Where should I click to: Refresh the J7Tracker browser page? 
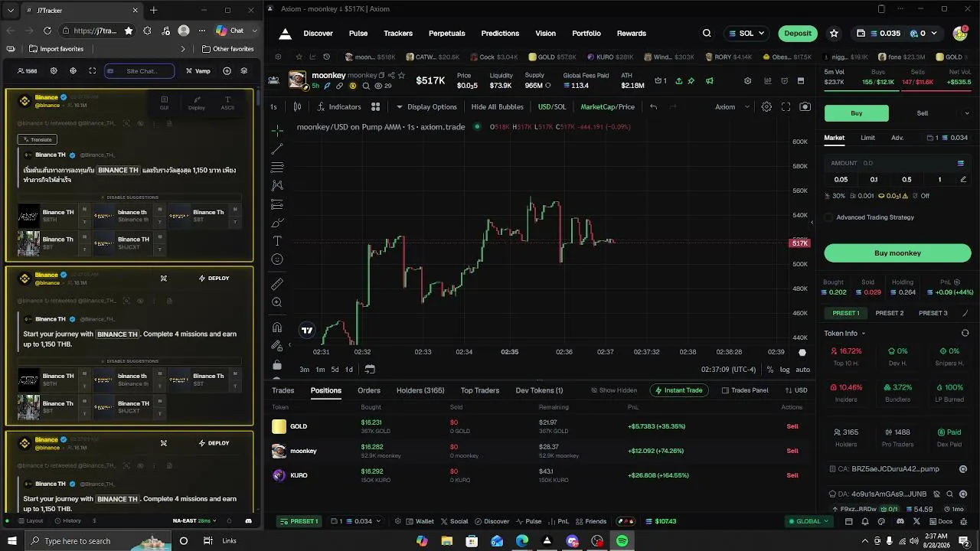47,31
